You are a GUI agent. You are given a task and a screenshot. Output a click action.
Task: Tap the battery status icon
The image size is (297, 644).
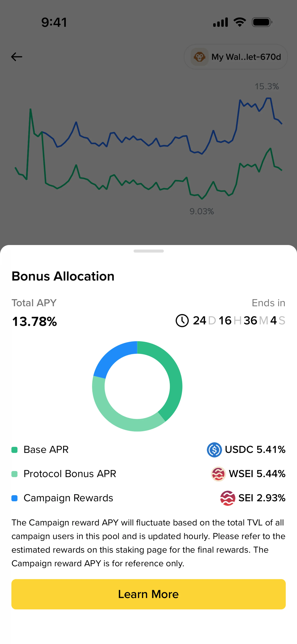point(262,22)
